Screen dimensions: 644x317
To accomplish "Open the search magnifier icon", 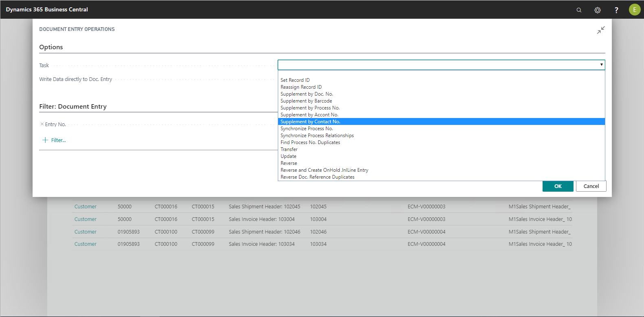I will (x=579, y=10).
